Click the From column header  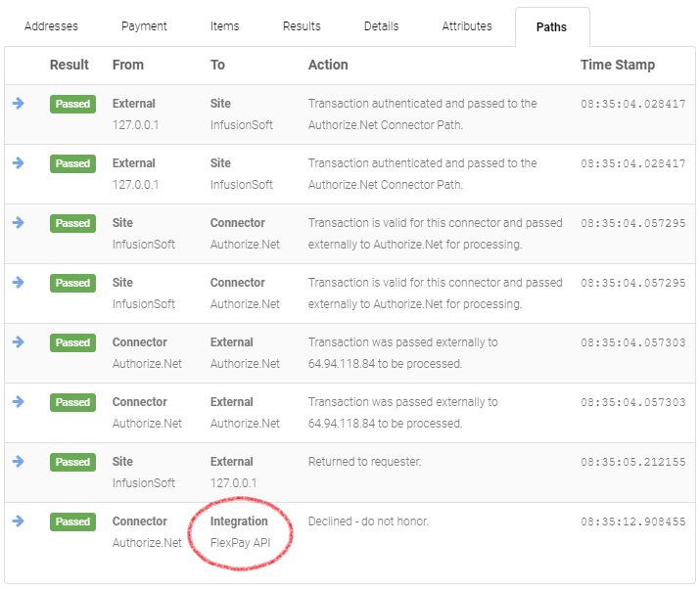pyautogui.click(x=128, y=65)
